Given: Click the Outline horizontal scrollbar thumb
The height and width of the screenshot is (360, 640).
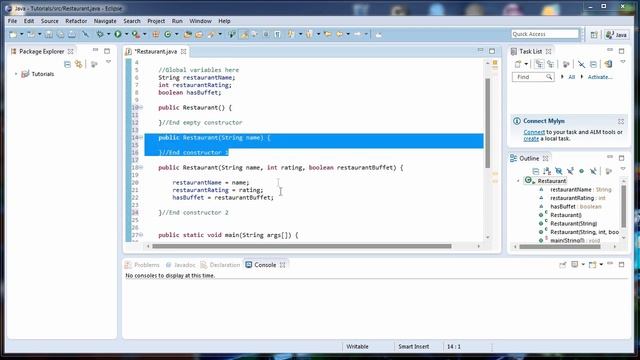Looking at the screenshot, I should tap(560, 247).
